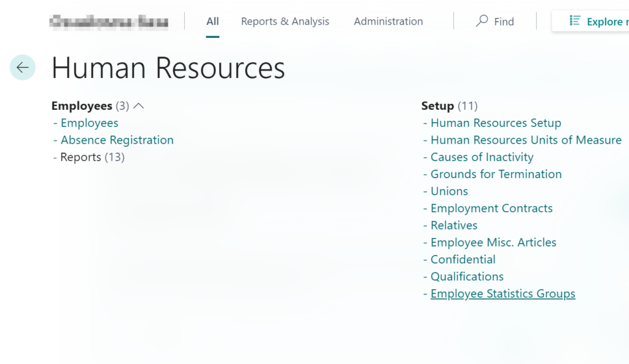Viewport: 629px width, 364px height.
Task: Switch to the All tab
Action: [x=213, y=21]
